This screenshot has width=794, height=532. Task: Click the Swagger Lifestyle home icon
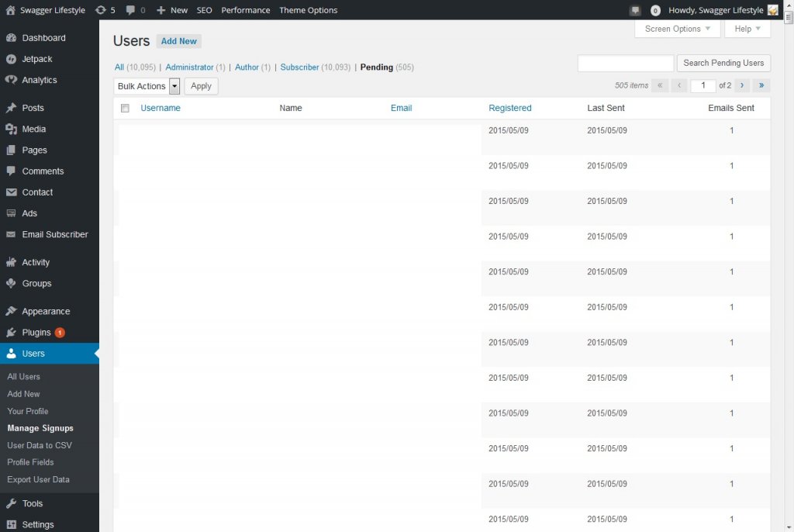[10, 10]
